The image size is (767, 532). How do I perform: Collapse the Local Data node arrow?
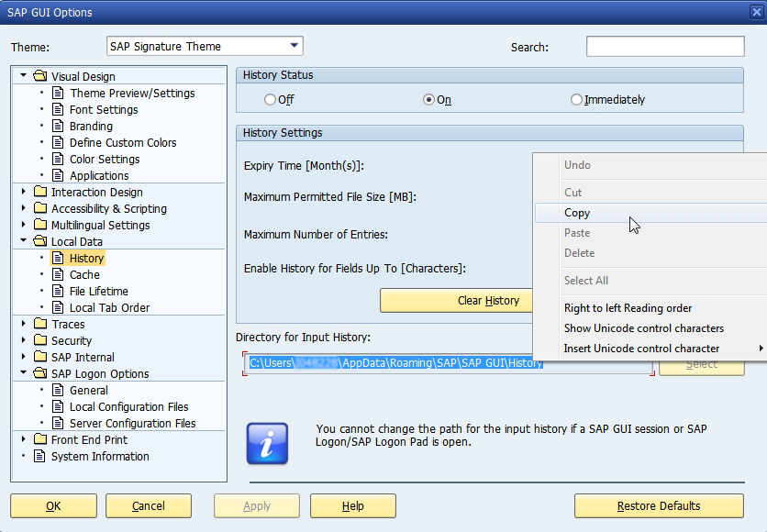coord(23,240)
